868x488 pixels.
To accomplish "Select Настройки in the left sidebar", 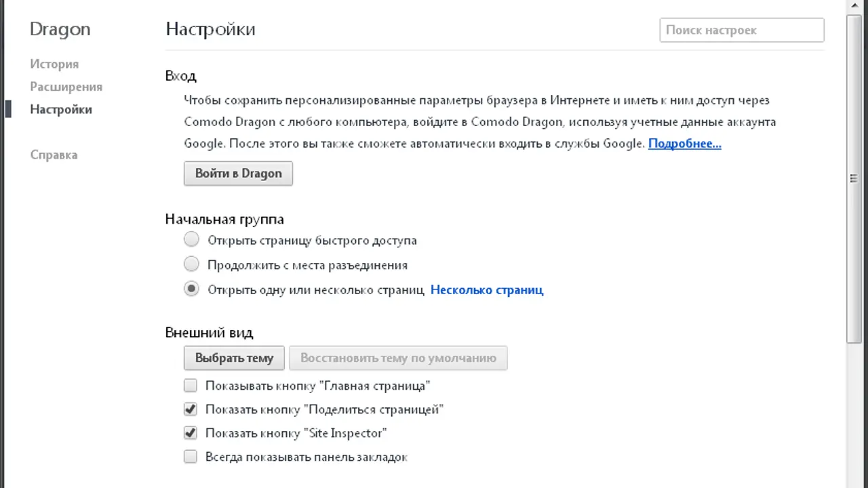I will click(61, 110).
